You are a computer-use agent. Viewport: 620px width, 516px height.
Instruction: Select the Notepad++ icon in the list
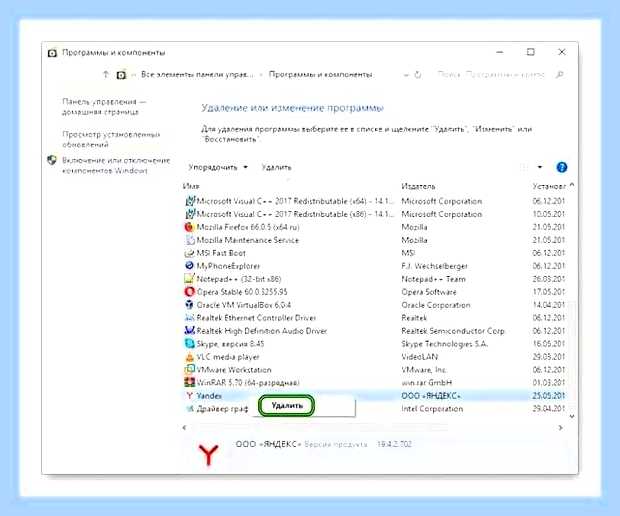coord(189,279)
